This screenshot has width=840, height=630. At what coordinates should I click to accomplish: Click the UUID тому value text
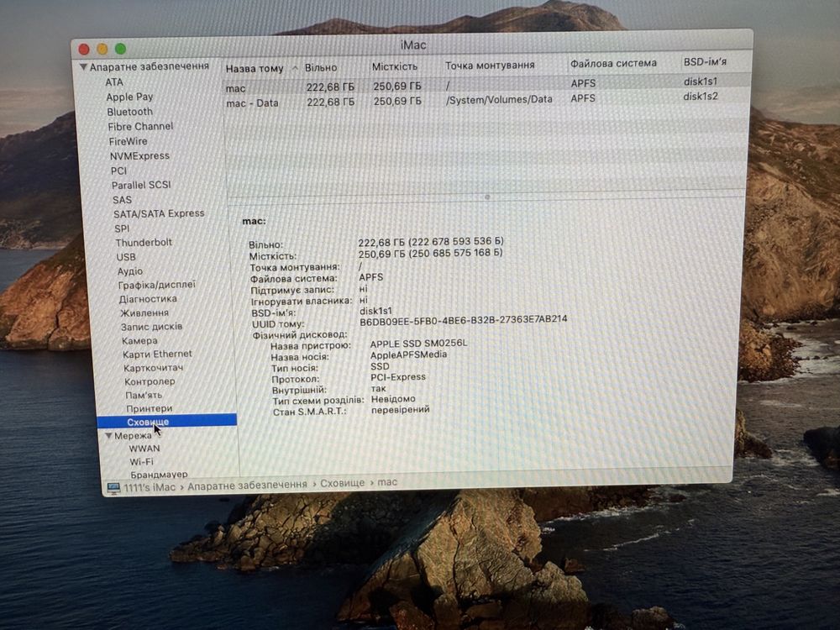(x=464, y=320)
